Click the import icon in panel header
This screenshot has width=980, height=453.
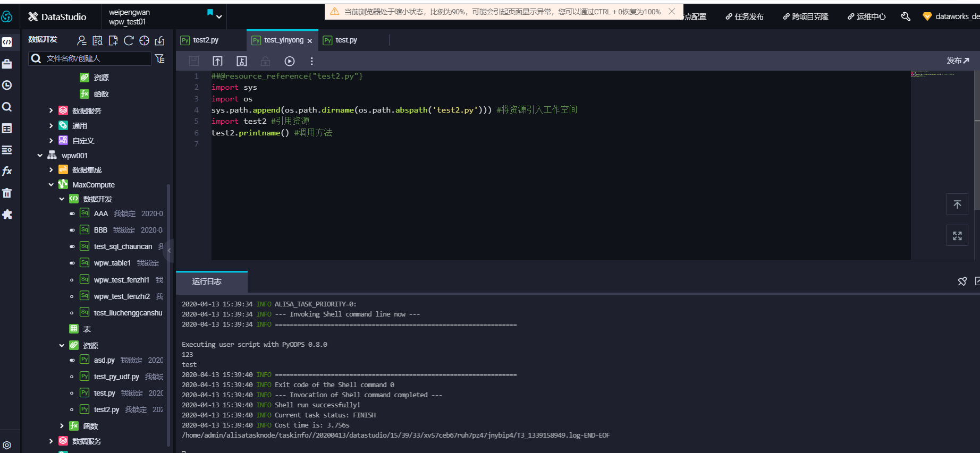click(x=159, y=40)
